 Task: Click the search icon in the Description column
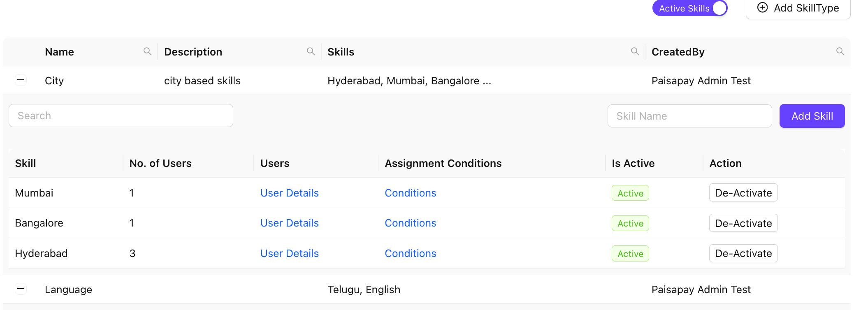(311, 51)
